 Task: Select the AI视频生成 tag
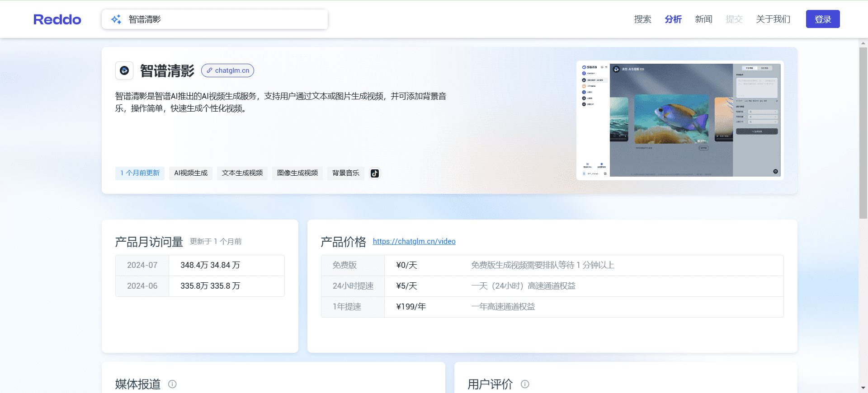[x=191, y=173]
